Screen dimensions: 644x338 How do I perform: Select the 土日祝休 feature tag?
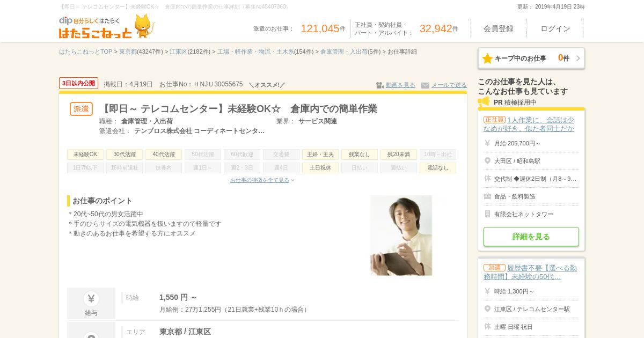pos(320,168)
